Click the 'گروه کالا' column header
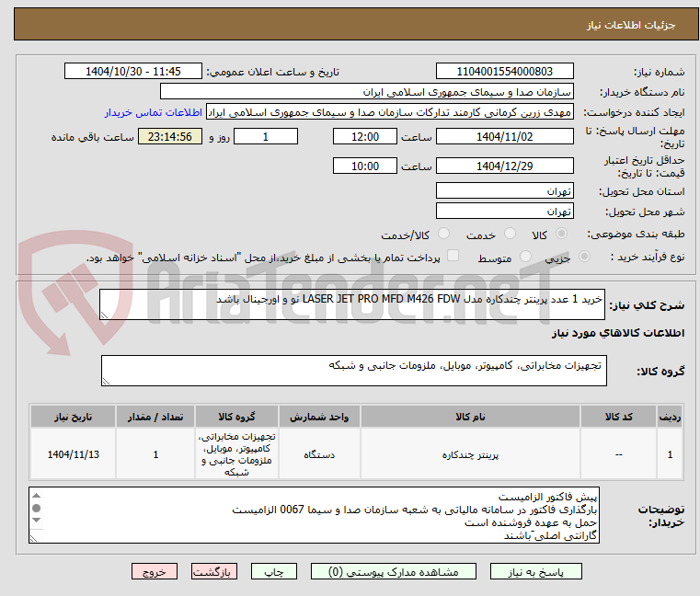Viewport: 700px width, 596px height. (236, 417)
